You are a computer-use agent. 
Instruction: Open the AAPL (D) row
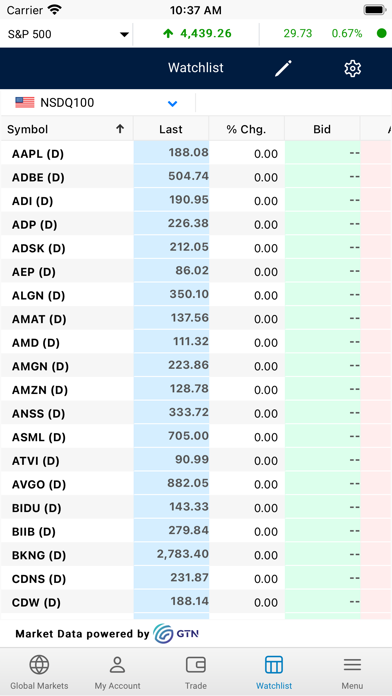(x=196, y=154)
